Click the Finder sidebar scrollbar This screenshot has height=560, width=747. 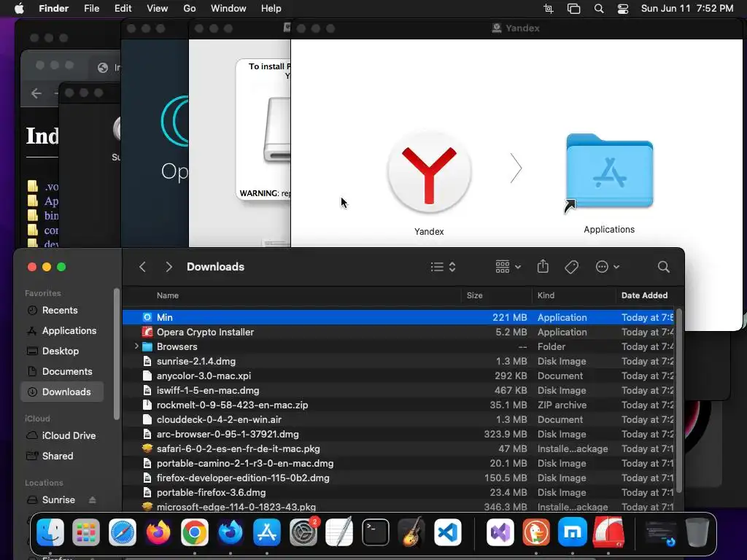(x=116, y=354)
